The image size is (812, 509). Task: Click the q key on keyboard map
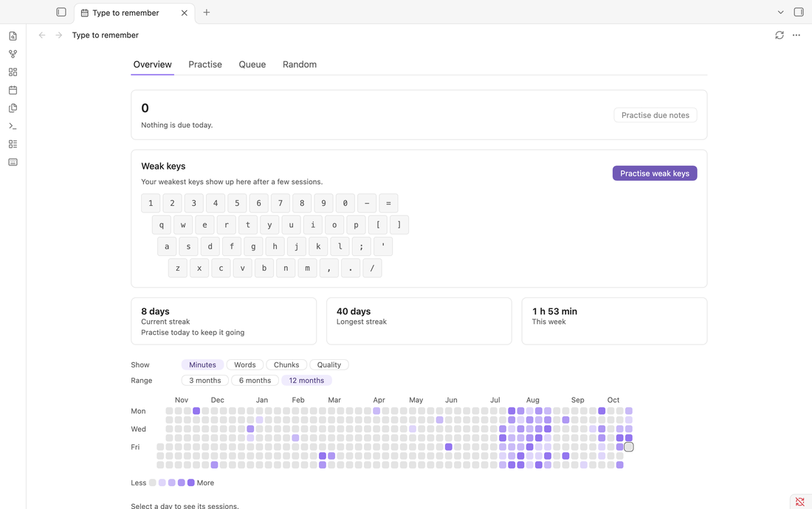[162, 225]
